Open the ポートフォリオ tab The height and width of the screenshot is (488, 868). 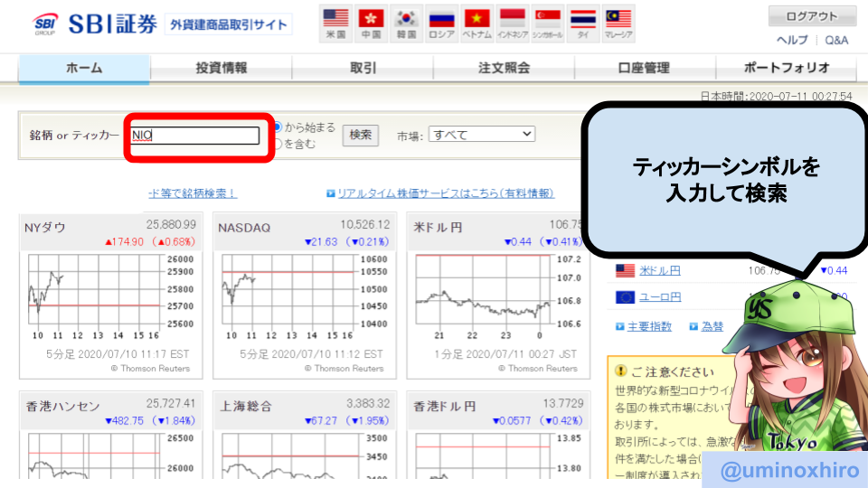click(x=787, y=68)
